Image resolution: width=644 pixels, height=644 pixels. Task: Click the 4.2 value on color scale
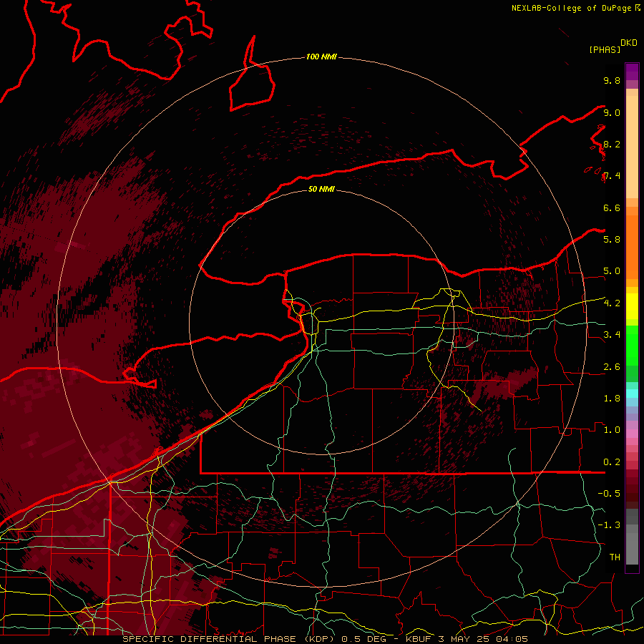pyautogui.click(x=612, y=303)
